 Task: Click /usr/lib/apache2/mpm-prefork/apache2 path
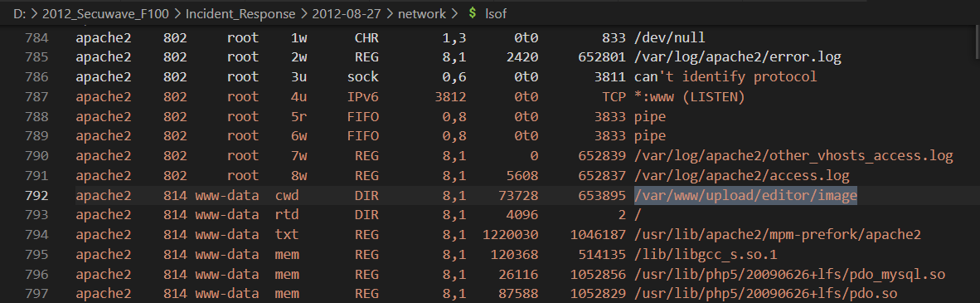(x=778, y=236)
